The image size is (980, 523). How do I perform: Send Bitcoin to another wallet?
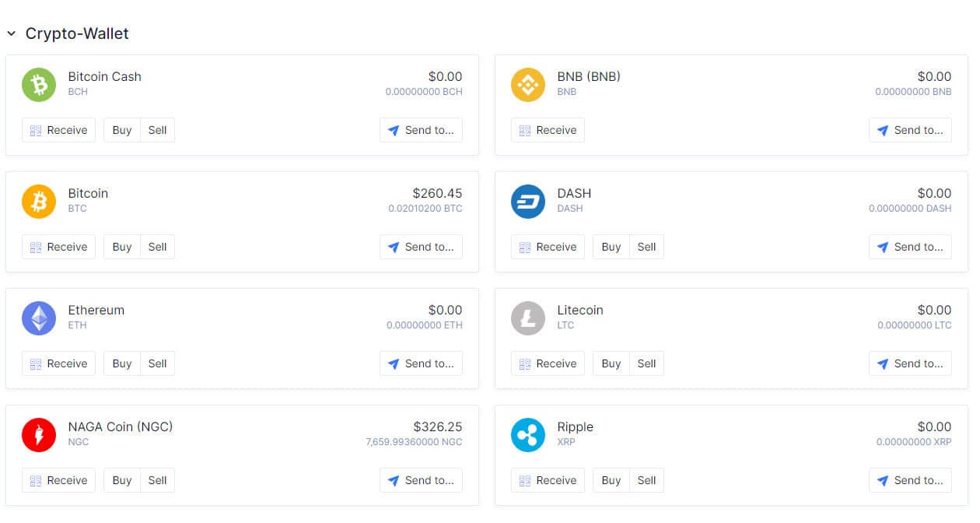pos(421,247)
